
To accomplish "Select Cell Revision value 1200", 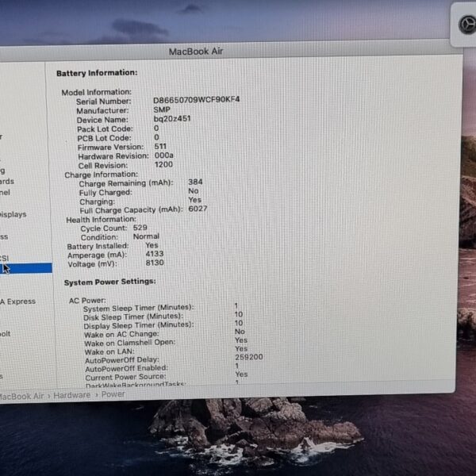I will tap(163, 164).
